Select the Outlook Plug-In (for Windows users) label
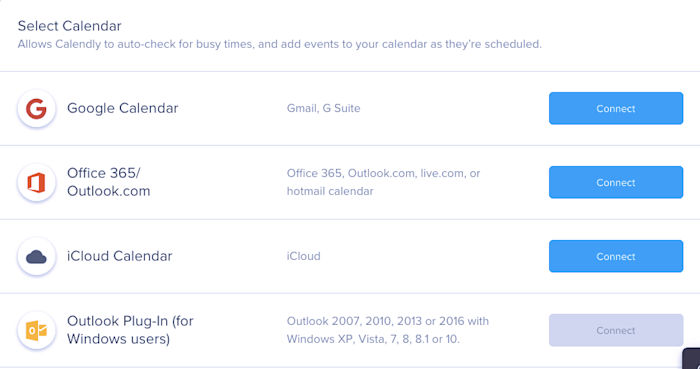The height and width of the screenshot is (369, 700). pos(130,331)
